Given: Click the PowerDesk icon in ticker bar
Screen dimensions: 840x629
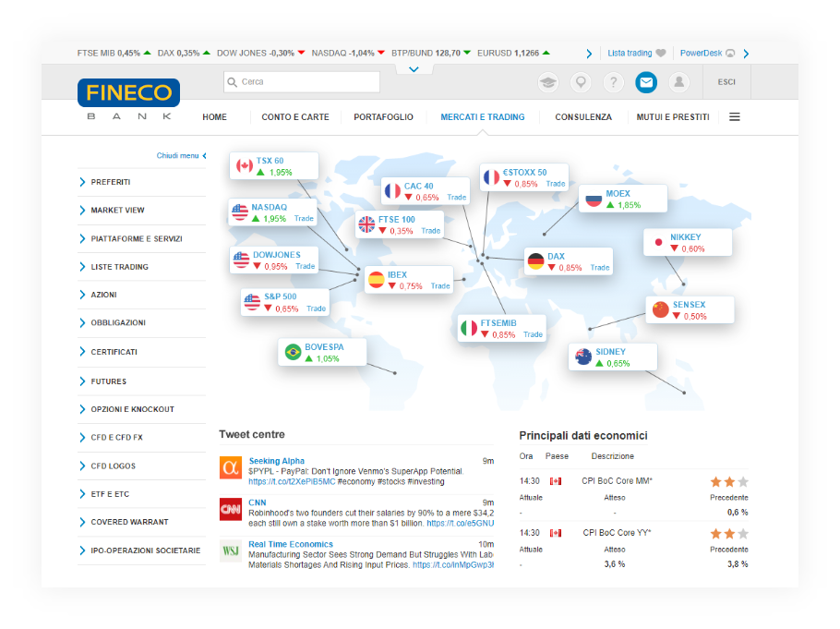Looking at the screenshot, I should pyautogui.click(x=730, y=53).
